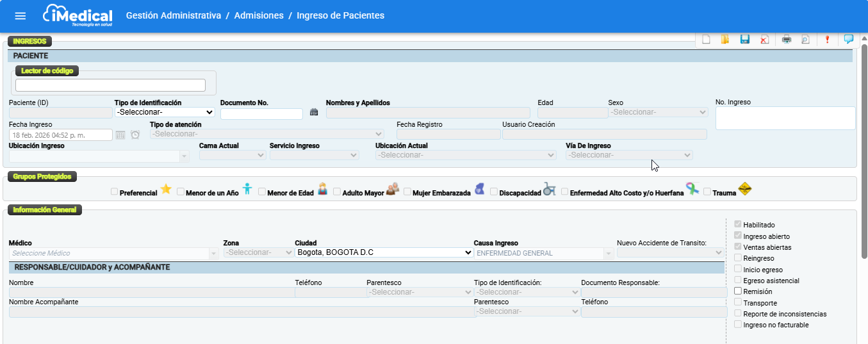Check the Preferencial checkbox
Viewport: 868px width, 344px height.
(x=115, y=192)
